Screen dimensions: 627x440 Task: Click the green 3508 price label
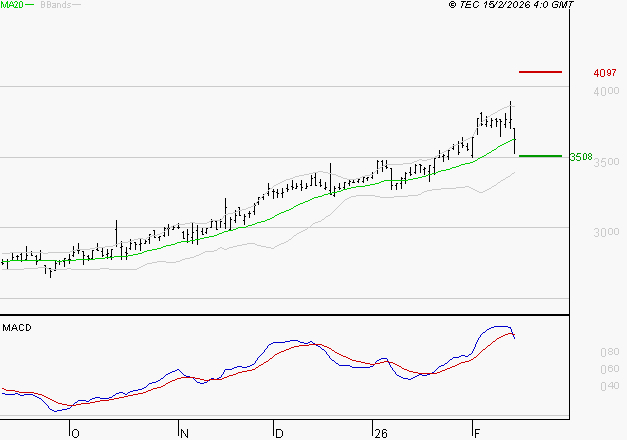pos(581,157)
